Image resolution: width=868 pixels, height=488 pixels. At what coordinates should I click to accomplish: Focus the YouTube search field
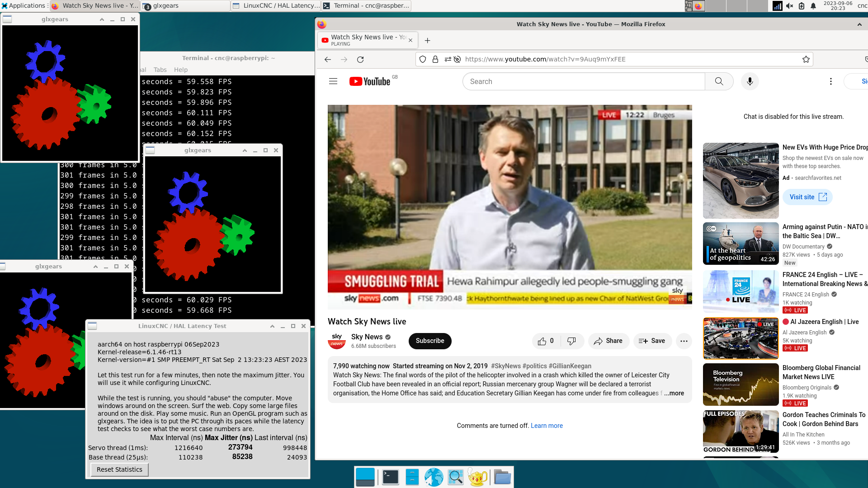tap(584, 81)
